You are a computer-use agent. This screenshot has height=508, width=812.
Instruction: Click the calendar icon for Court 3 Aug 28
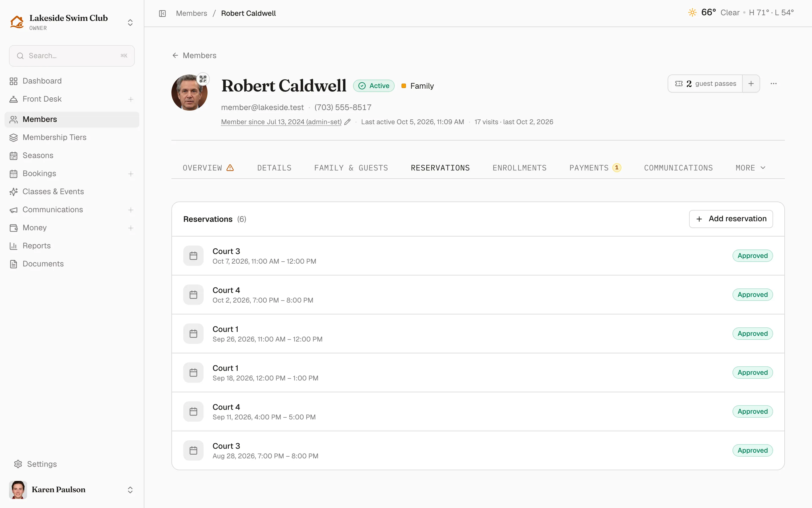coord(193,450)
